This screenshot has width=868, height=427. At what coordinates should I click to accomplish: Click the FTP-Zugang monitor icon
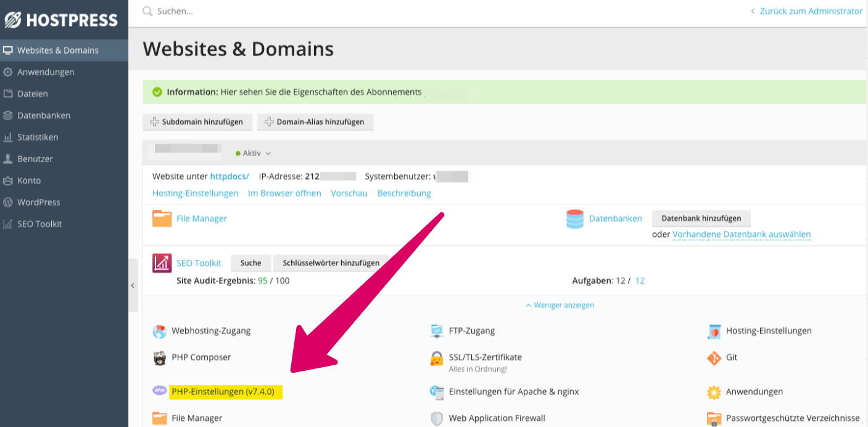pyautogui.click(x=437, y=331)
